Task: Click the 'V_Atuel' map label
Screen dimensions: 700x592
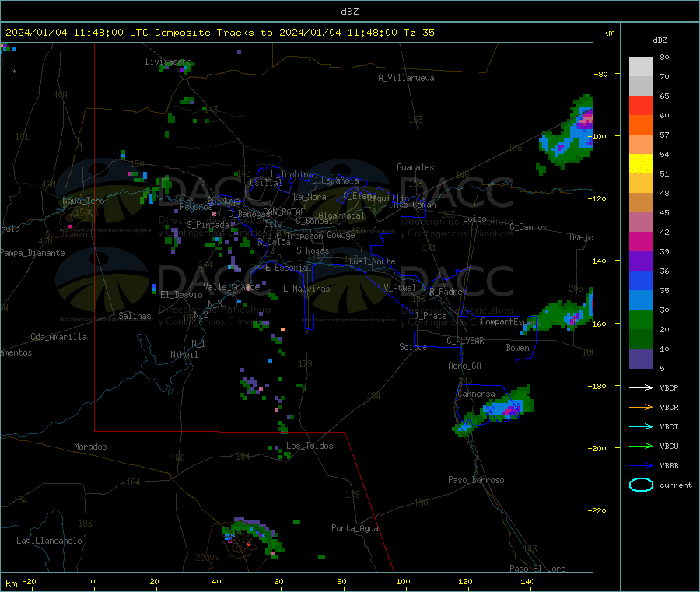Action: (400, 288)
